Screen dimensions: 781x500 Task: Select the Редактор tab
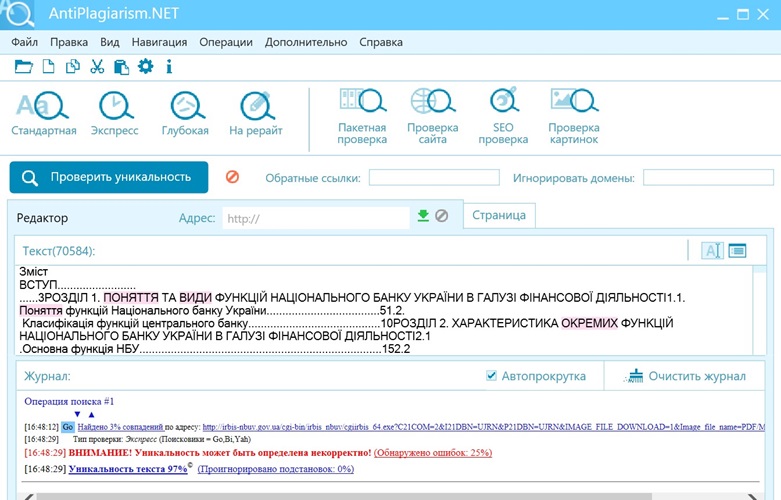tap(42, 218)
